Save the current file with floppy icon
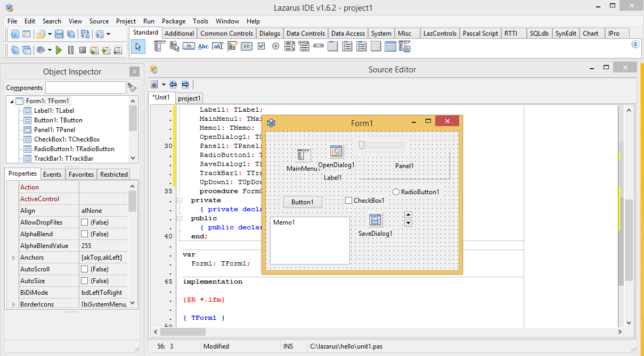 point(59,34)
